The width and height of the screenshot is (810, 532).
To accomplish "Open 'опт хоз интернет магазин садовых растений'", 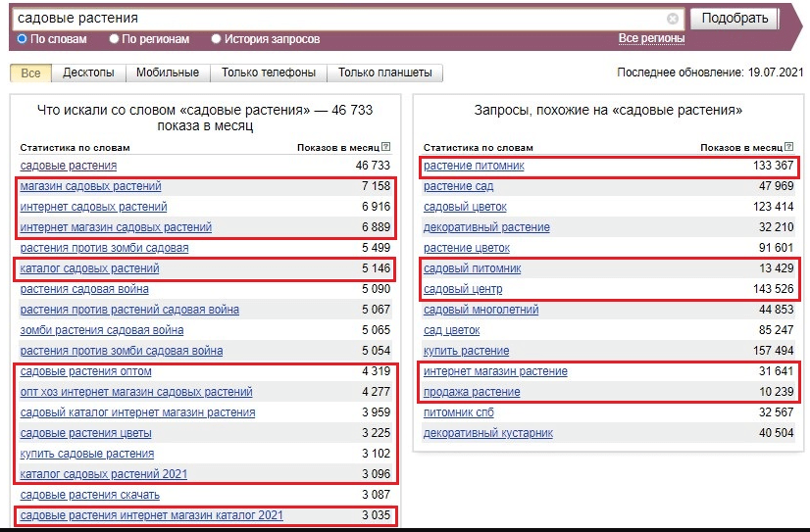I will 136,392.
